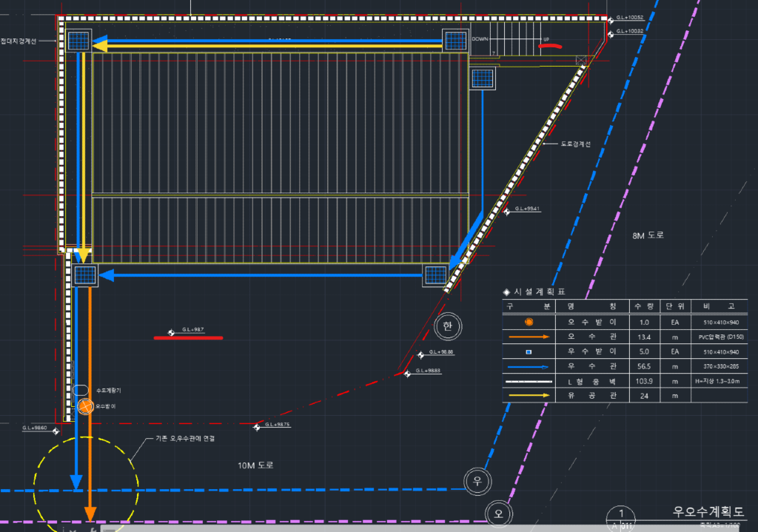Click the orange arrow legend sample in table

(528, 337)
